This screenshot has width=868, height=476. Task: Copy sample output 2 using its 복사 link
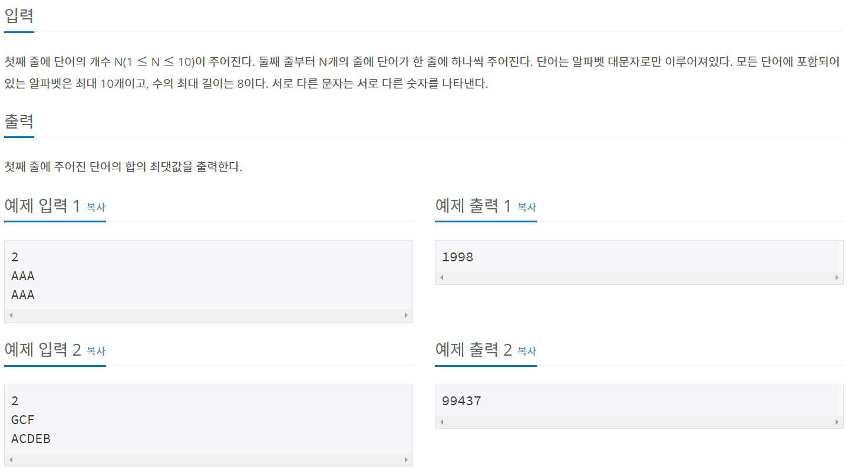(526, 352)
